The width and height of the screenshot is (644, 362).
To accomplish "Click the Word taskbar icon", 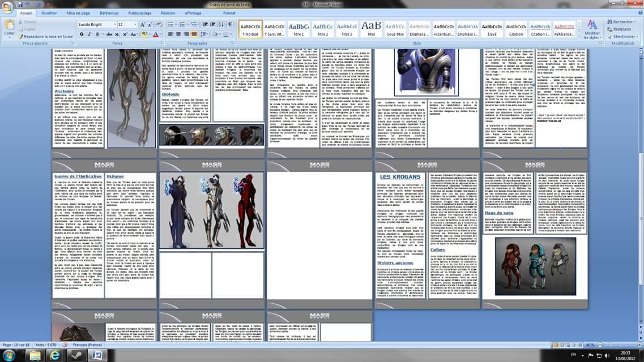I will point(97,355).
